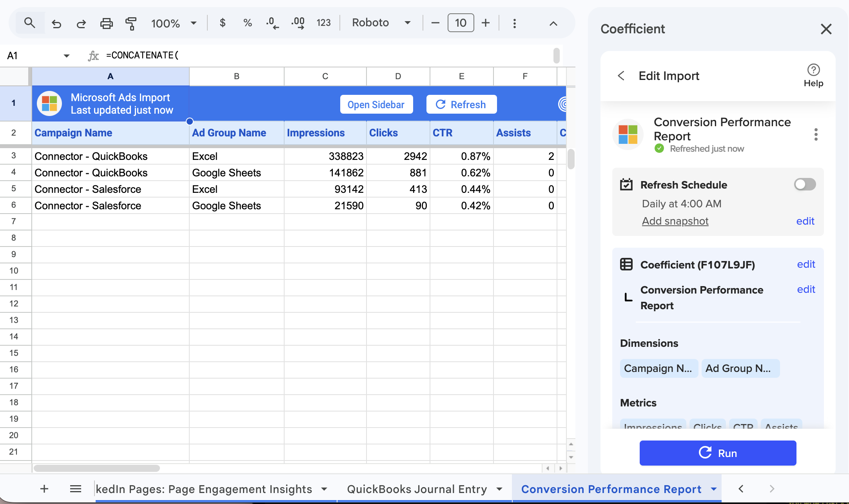849x504 pixels.
Task: Click the undo arrow icon
Action: tap(56, 24)
